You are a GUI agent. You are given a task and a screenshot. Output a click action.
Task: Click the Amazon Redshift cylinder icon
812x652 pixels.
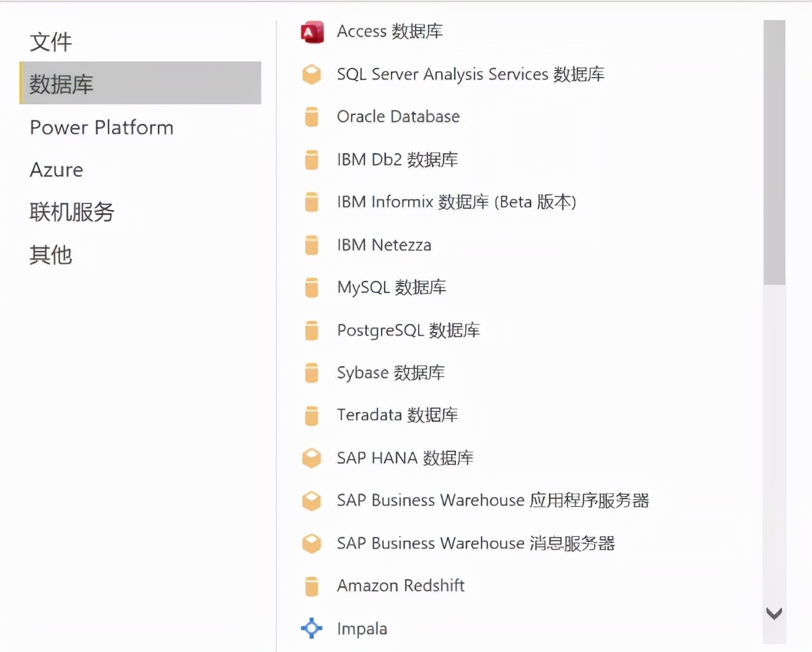pyautogui.click(x=312, y=586)
